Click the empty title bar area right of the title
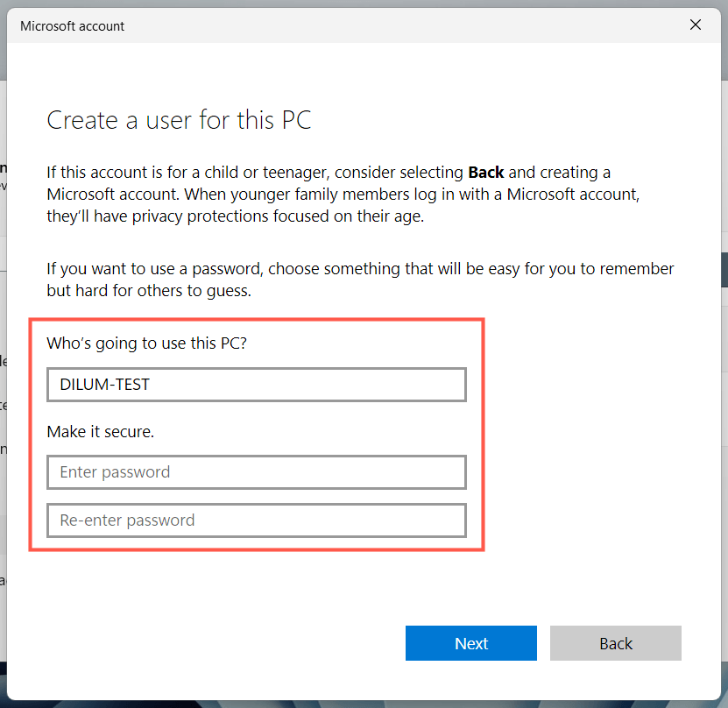This screenshot has height=708, width=728. pyautogui.click(x=394, y=25)
